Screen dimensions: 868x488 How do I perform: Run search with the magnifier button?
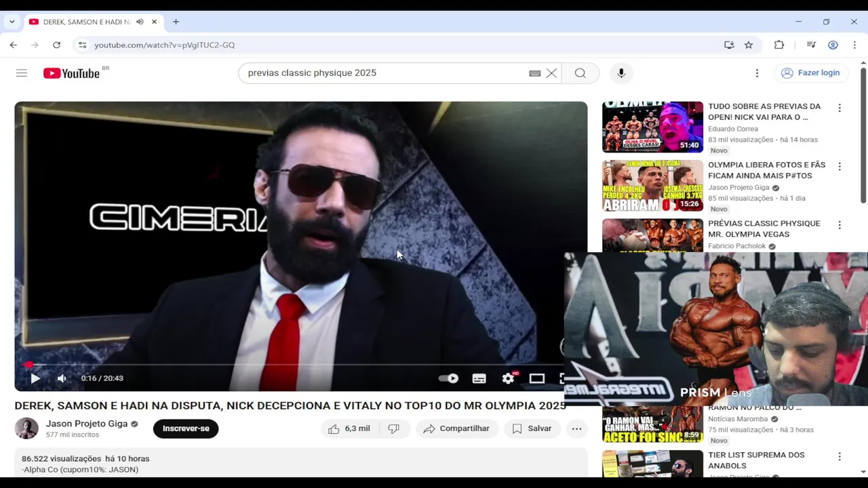click(x=580, y=73)
